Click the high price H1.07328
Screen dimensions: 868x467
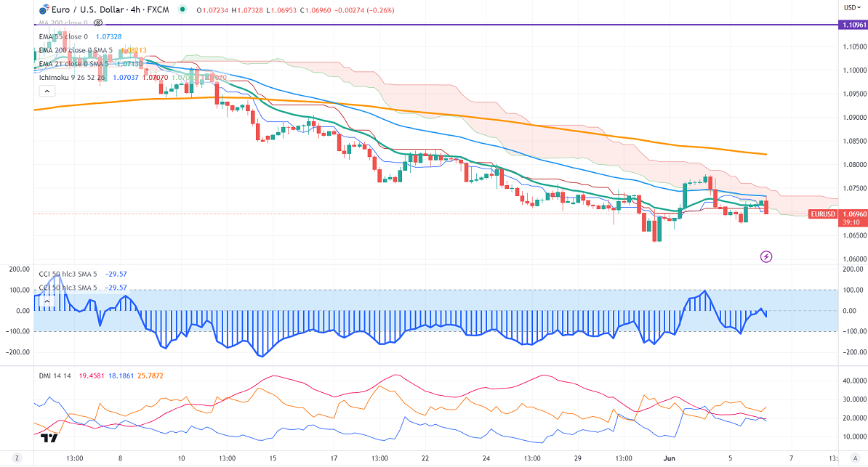247,10
